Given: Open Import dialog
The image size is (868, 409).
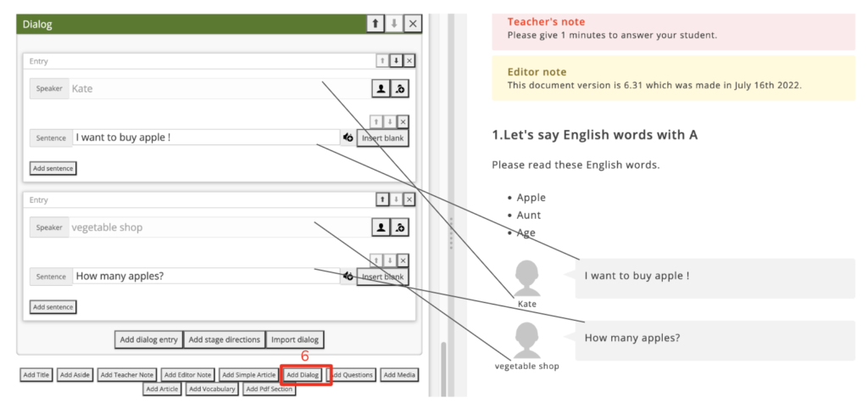Looking at the screenshot, I should pos(294,339).
